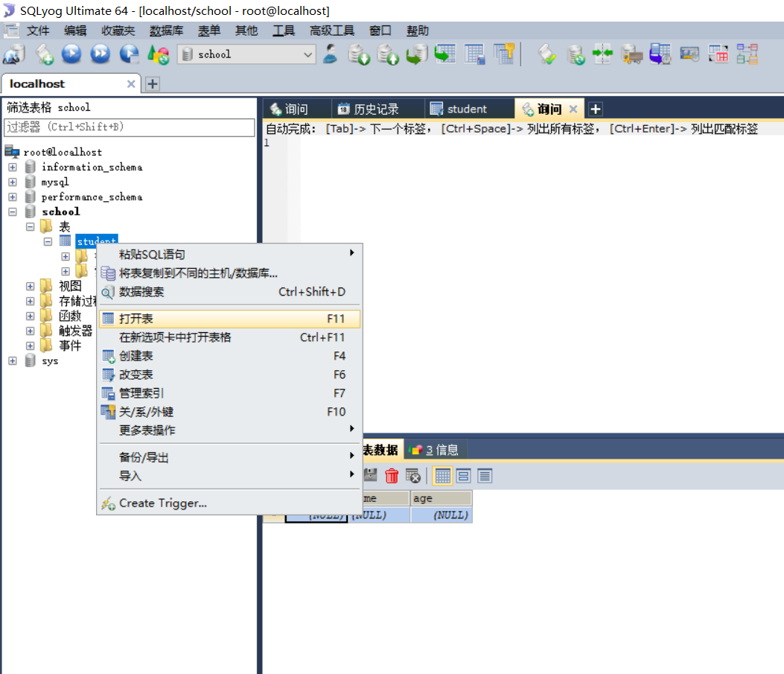Expand the sys database node
Image resolution: width=784 pixels, height=674 pixels.
[13, 361]
